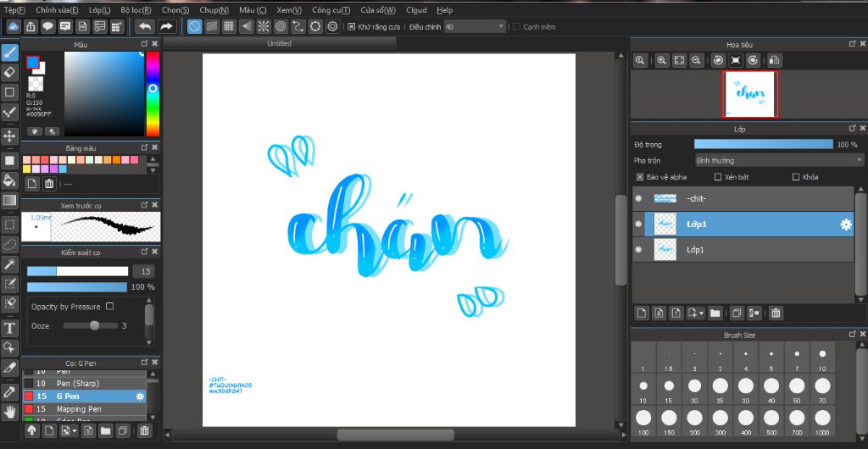Screen dimensions: 868x449
Task: Click the Độ trong layer opacity bar
Action: click(x=764, y=144)
